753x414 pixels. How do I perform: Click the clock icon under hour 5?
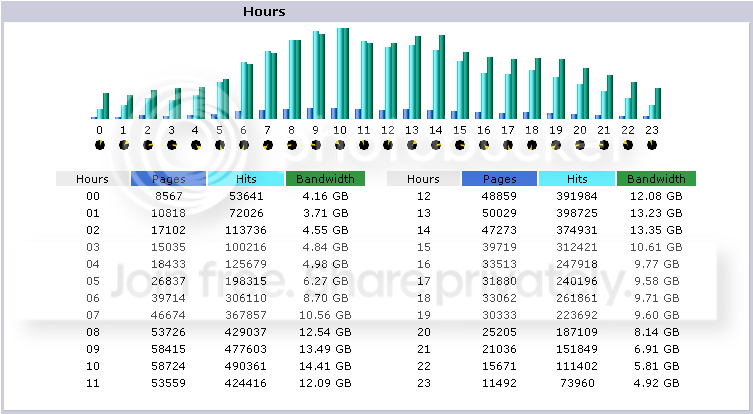pos(219,145)
